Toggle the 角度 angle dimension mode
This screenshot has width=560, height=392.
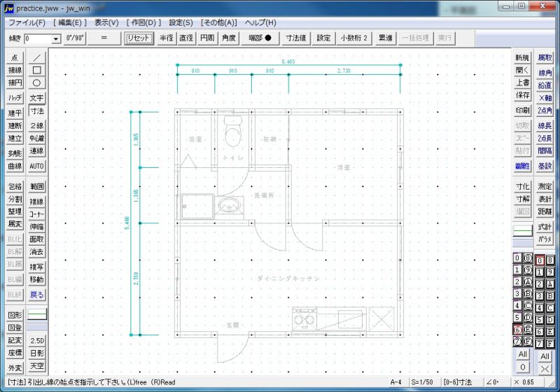tap(229, 38)
